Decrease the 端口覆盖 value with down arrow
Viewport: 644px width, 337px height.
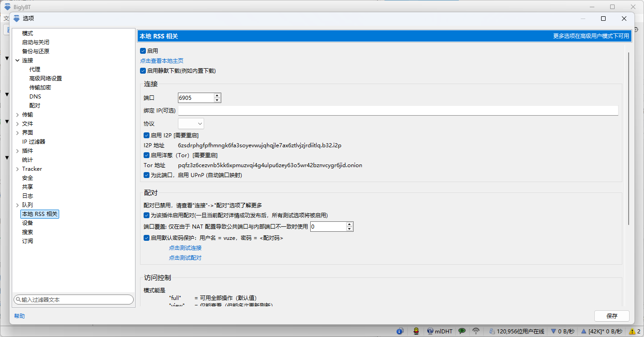tap(349, 229)
